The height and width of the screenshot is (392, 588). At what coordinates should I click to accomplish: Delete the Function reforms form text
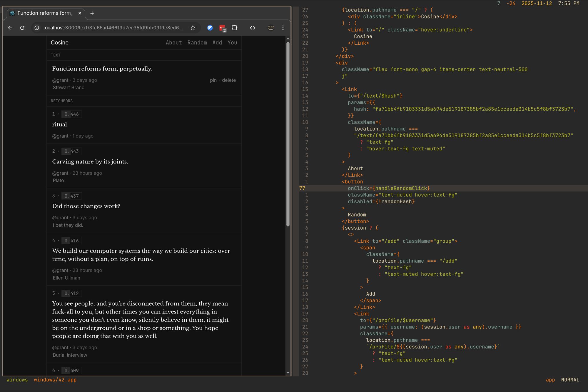click(x=229, y=80)
